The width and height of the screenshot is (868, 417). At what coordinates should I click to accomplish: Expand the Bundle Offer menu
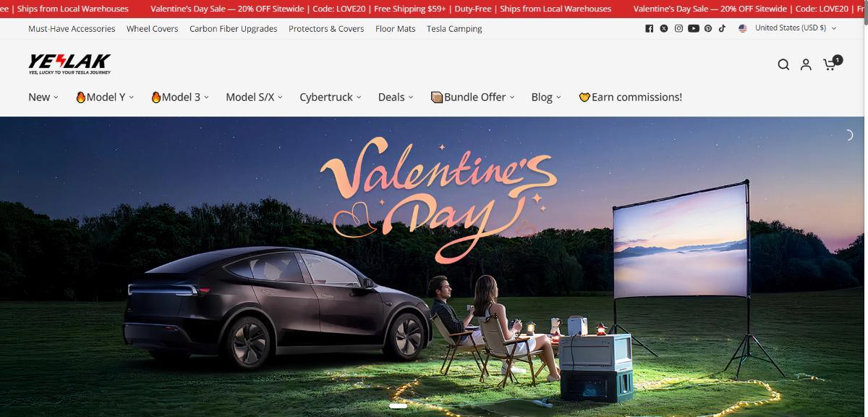click(472, 97)
